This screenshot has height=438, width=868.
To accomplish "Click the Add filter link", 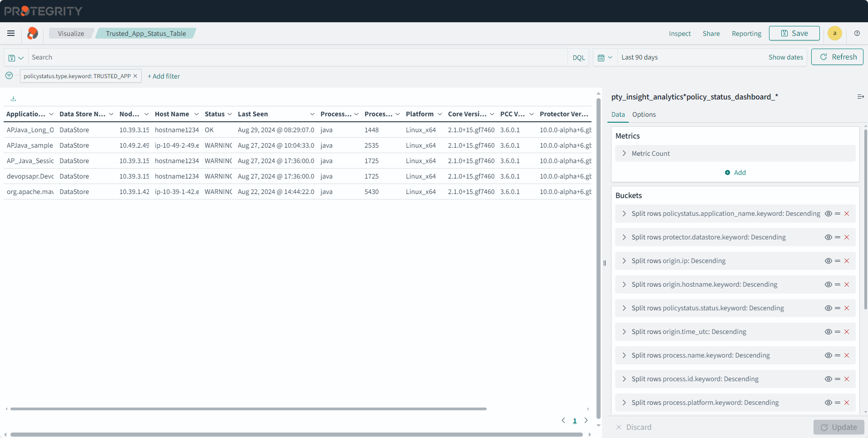I will pyautogui.click(x=163, y=76).
